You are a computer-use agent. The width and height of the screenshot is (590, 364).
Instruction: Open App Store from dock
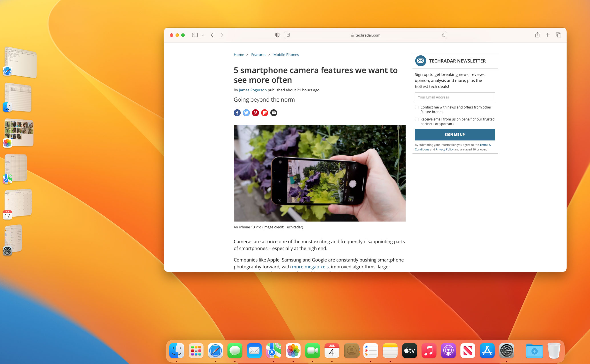coord(486,351)
